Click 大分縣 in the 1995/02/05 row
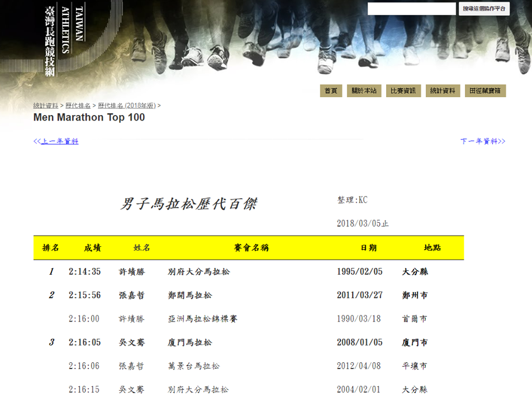Viewport: 532px width, 402px height. point(415,271)
